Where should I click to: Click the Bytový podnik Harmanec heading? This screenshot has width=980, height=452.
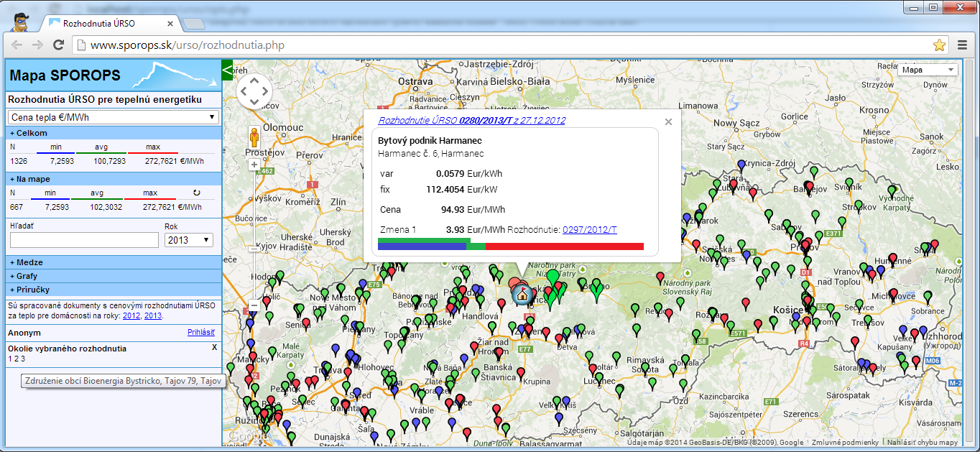430,140
